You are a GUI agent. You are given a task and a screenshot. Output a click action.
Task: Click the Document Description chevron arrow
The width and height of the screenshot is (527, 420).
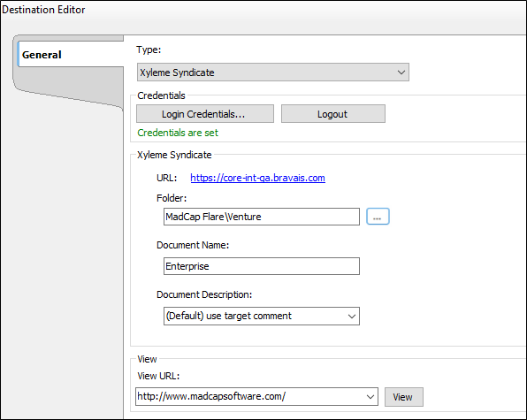[352, 317]
